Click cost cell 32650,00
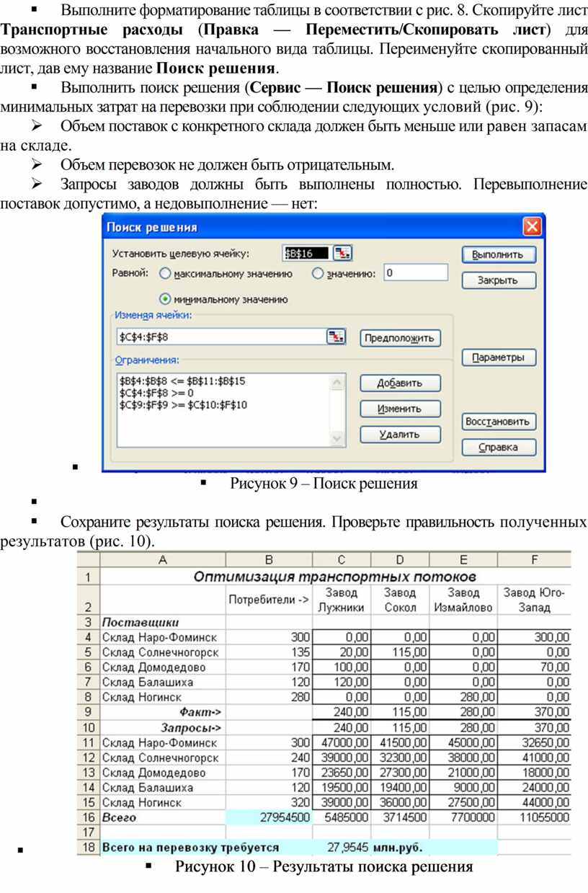Viewport: 588px width, 893px height. (534, 742)
